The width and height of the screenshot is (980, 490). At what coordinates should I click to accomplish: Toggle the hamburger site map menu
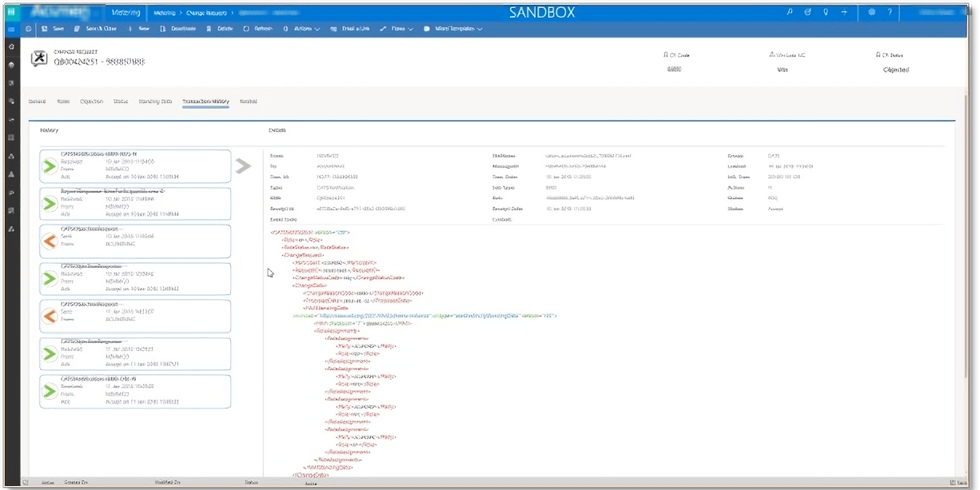point(11,29)
